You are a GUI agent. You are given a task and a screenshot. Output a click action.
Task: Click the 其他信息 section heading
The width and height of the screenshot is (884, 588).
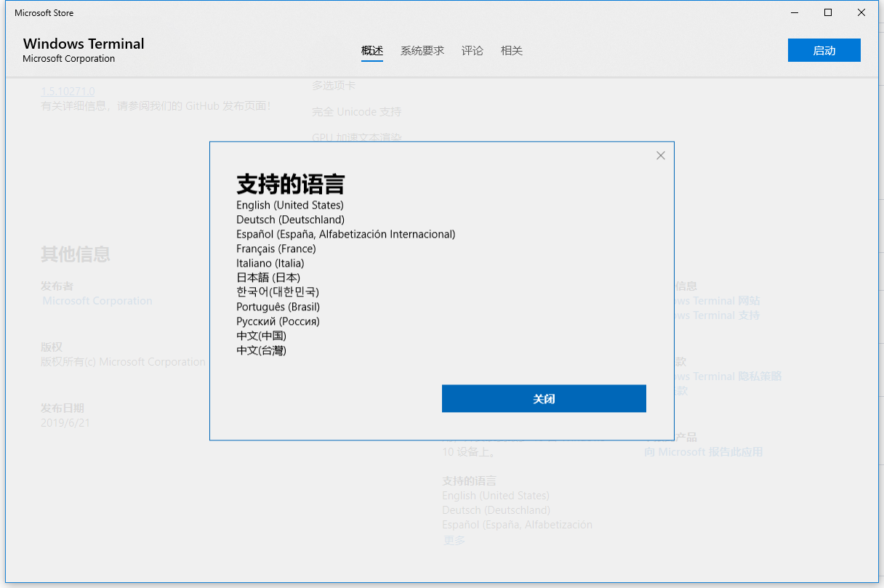[x=76, y=254]
